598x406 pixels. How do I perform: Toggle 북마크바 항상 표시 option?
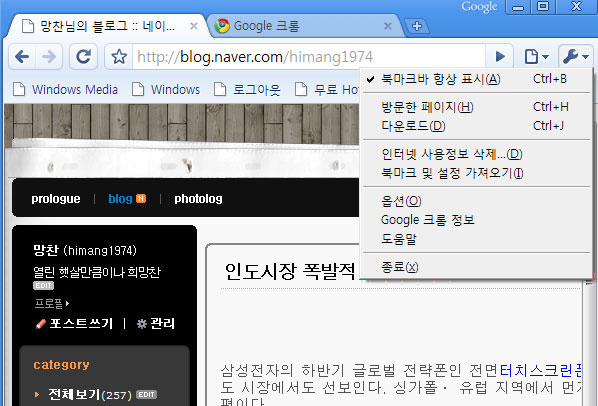(x=476, y=79)
